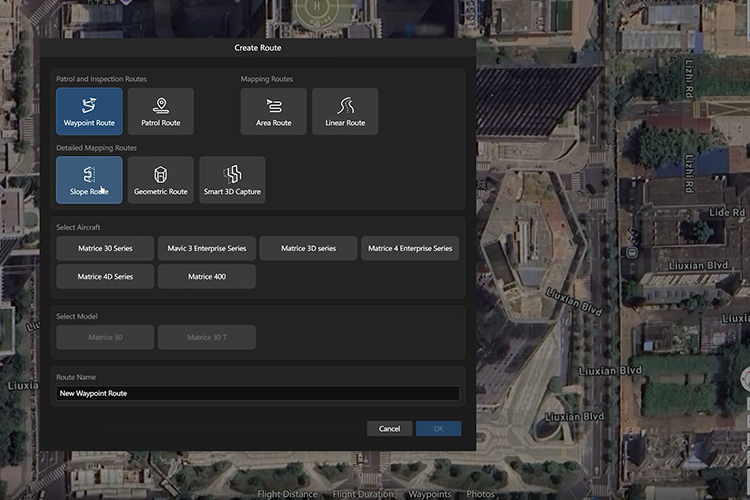Cancel the Create Route dialog
Screen dimensions: 750x500
click(x=389, y=429)
